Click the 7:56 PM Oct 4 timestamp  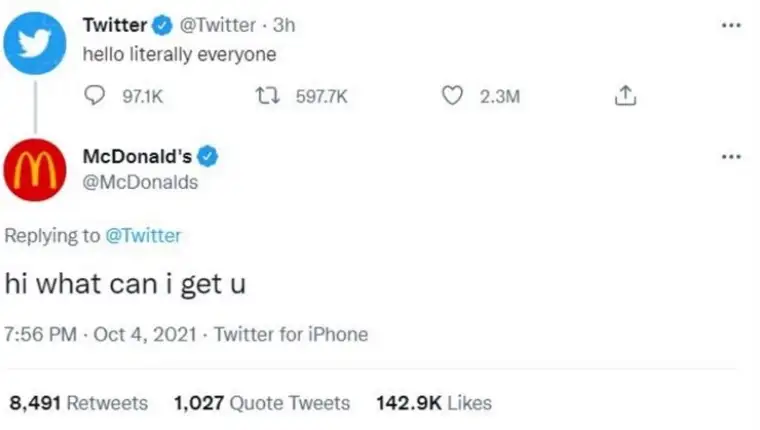pos(100,334)
